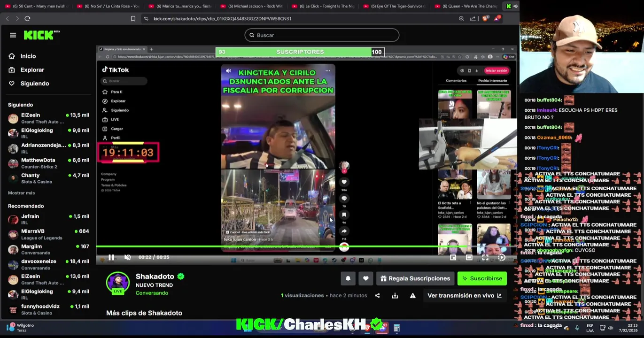Reload the page with the refresh icon
Image resolution: width=644 pixels, height=338 pixels.
click(27, 18)
